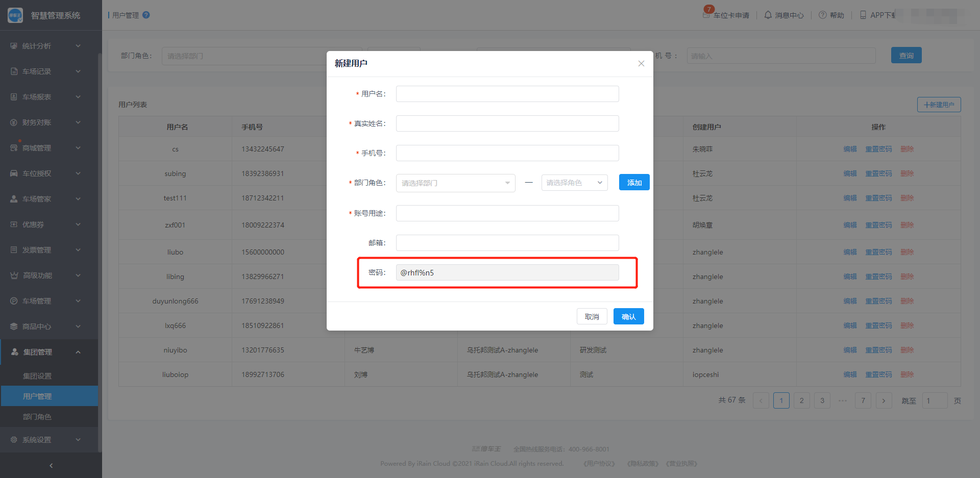
Task: Click the help question icon beside 用户管理
Action: (x=146, y=15)
